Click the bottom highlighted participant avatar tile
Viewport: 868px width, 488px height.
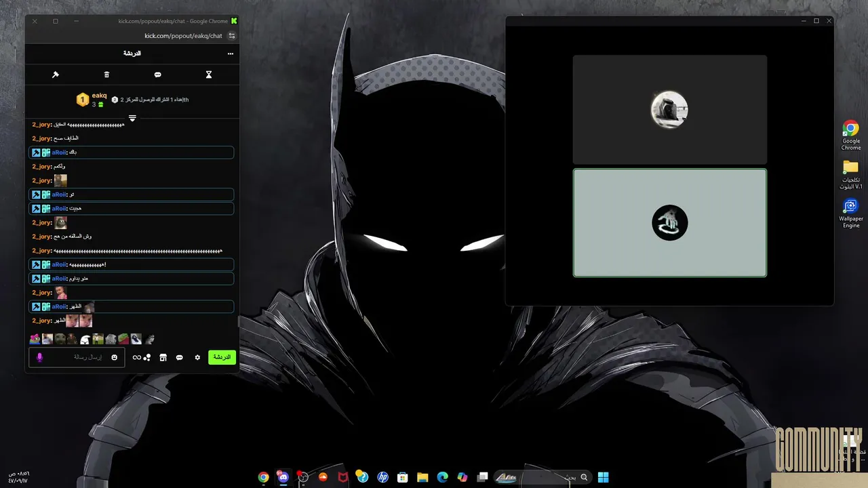(x=670, y=222)
